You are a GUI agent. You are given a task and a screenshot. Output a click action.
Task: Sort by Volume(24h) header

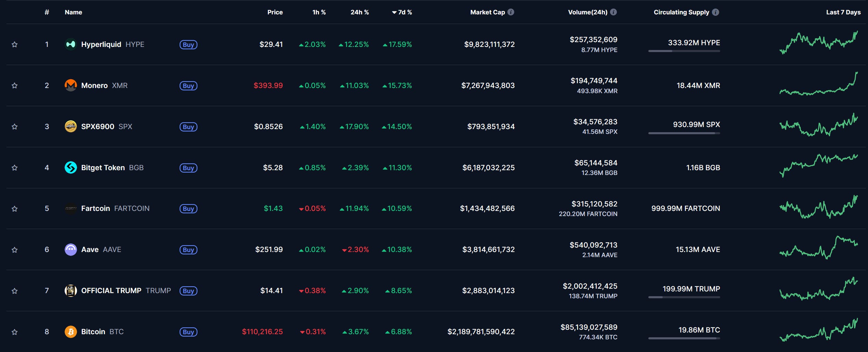click(x=588, y=12)
